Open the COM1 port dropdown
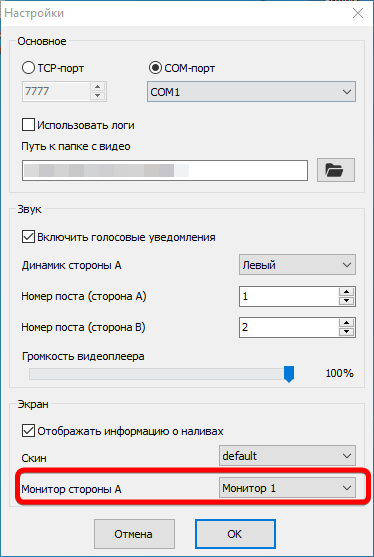The image size is (374, 557). click(251, 92)
